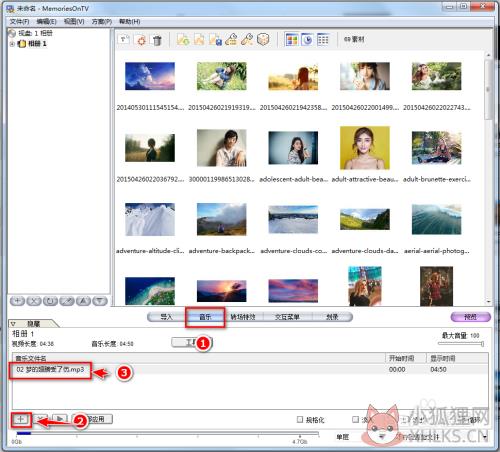Click the 04:50 display time cell

[438, 370]
